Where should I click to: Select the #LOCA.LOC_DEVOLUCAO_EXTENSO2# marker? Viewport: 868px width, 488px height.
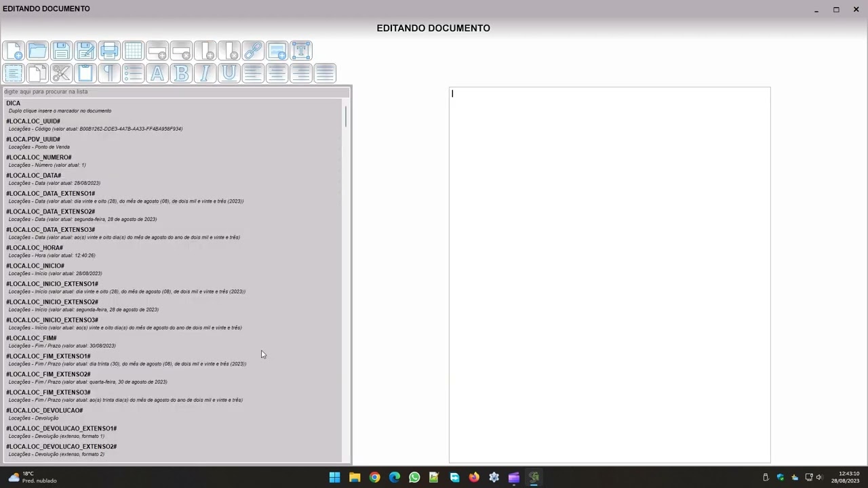(x=173, y=450)
